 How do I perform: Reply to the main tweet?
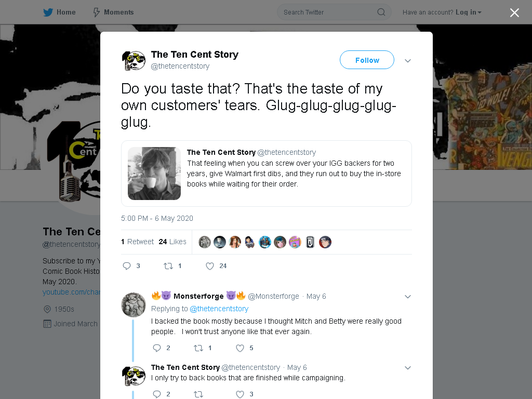[127, 266]
